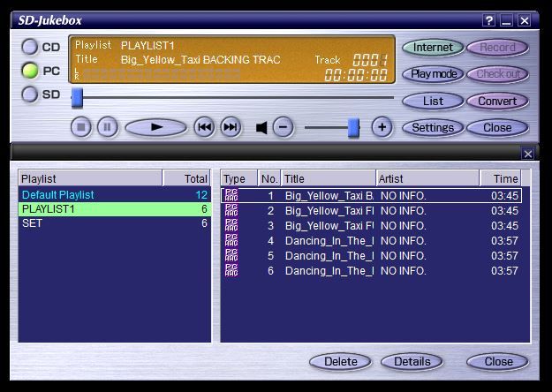The image size is (552, 392).
Task: Mute audio with the speaker icon
Action: point(261,128)
